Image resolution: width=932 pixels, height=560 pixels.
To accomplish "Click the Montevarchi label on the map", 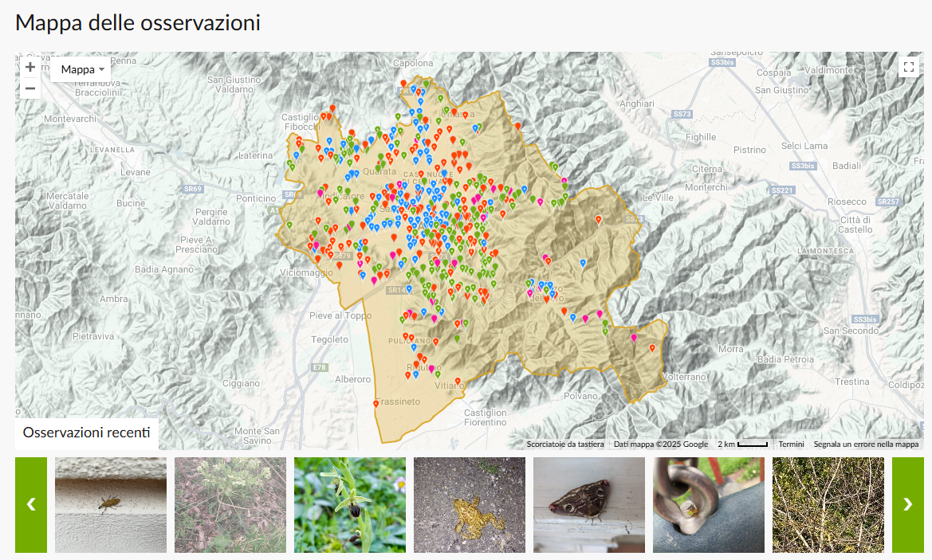I will tap(69, 119).
